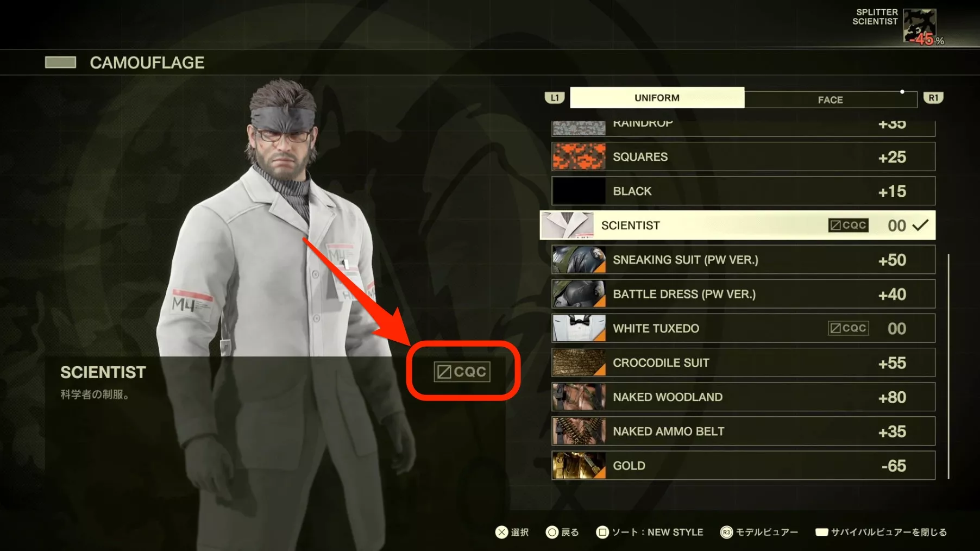Toggle the checkmark on the Scientist uniform

[920, 225]
